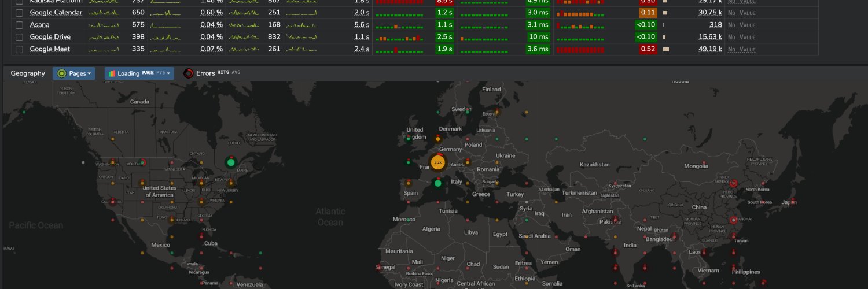Image resolution: width=868 pixels, height=289 pixels.
Task: Click No Value in Google Calendar row
Action: coord(742,13)
